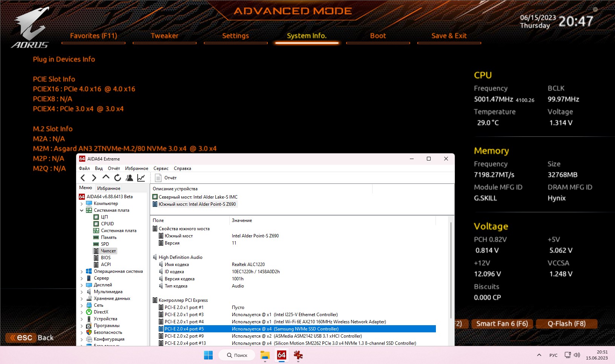Go back in AIDA64 navigation
The width and height of the screenshot is (615, 364).
[83, 178]
